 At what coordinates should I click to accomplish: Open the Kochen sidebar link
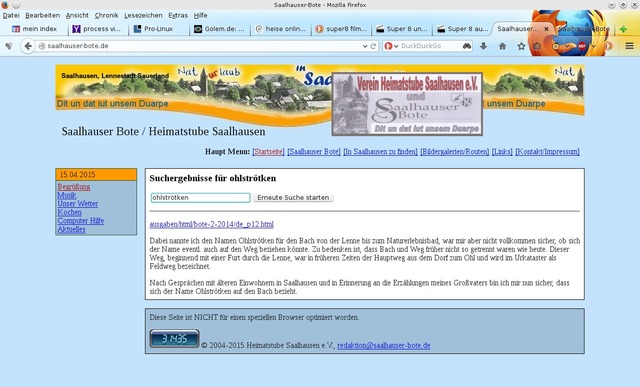(x=69, y=212)
